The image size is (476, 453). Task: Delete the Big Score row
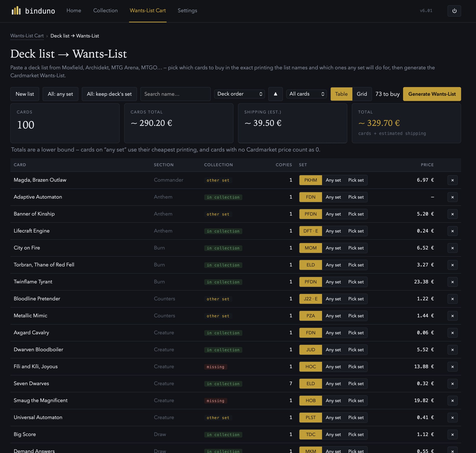click(452, 434)
